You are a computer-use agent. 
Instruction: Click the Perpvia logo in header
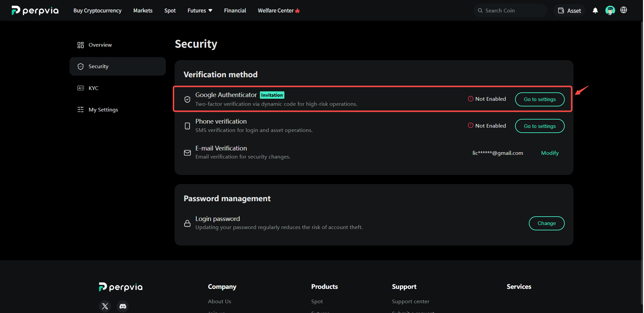(35, 10)
